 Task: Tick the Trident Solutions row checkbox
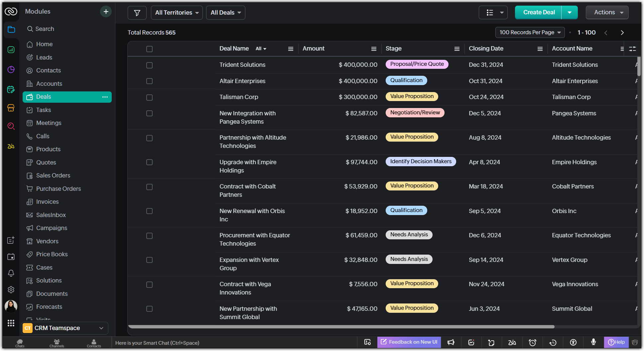pos(150,65)
